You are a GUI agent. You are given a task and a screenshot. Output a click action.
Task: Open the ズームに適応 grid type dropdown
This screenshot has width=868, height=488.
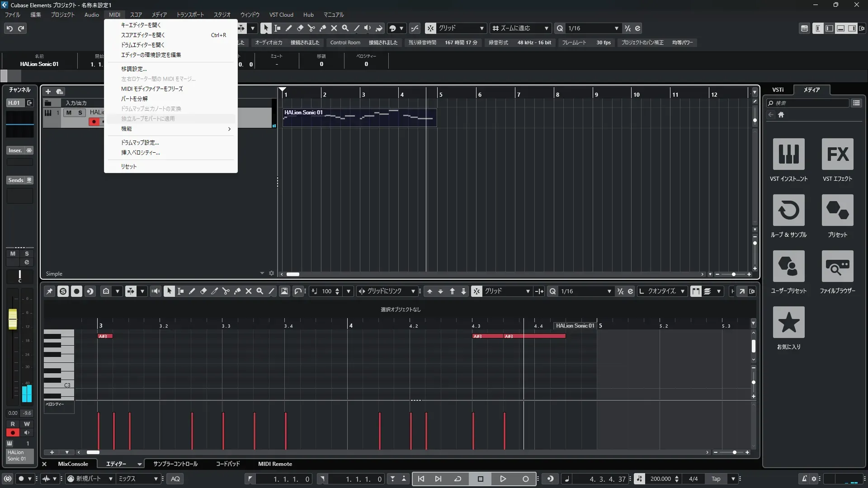pos(546,28)
